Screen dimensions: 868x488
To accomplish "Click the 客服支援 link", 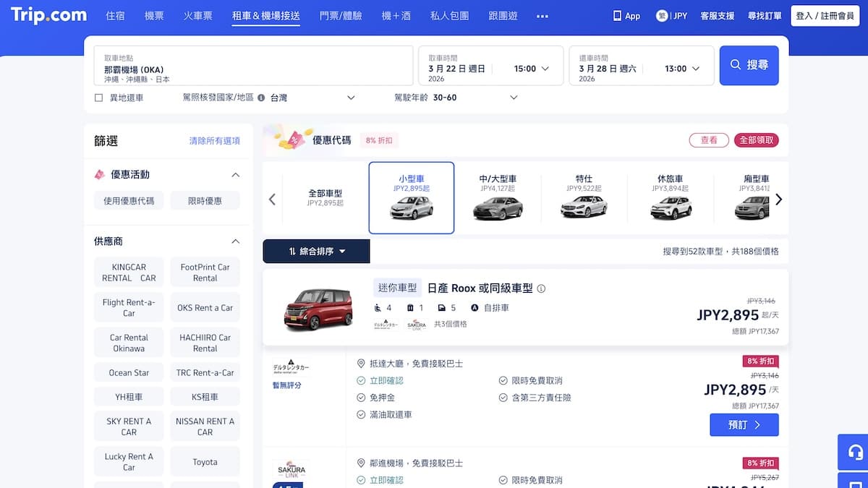I will coord(718,16).
